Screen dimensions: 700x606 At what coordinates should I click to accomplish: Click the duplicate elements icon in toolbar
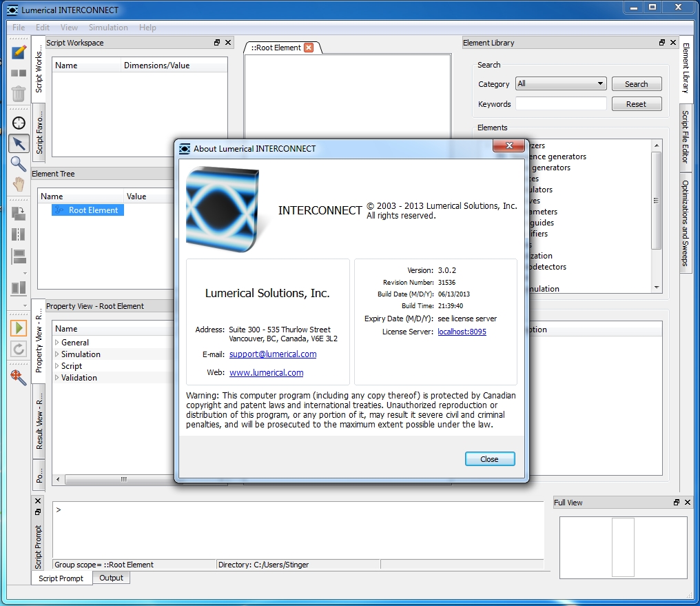pyautogui.click(x=19, y=73)
